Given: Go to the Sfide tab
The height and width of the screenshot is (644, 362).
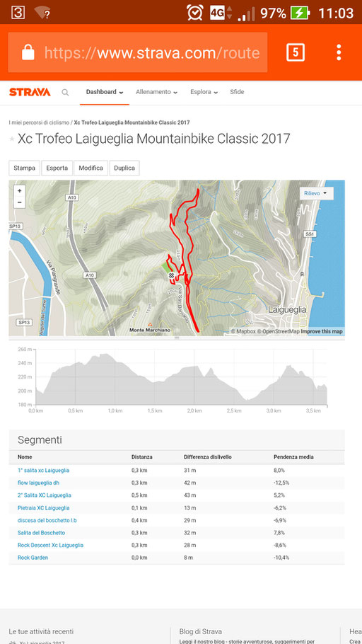Looking at the screenshot, I should point(237,92).
